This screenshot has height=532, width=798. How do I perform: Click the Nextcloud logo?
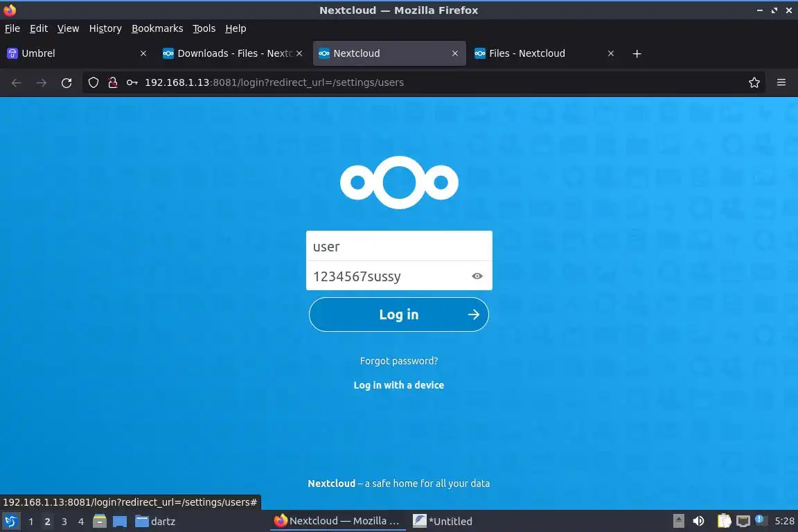tap(399, 182)
